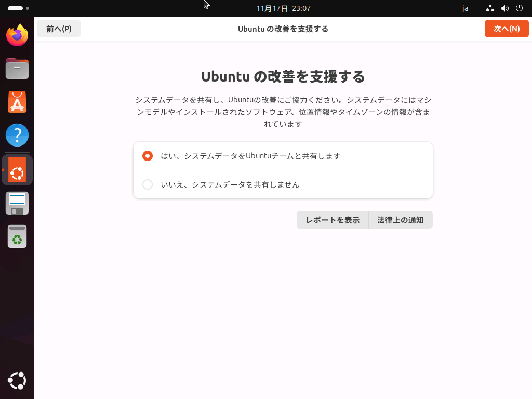Screen dimensions: 532x399
Task: Open the Files manager icon
Action: [x=17, y=69]
